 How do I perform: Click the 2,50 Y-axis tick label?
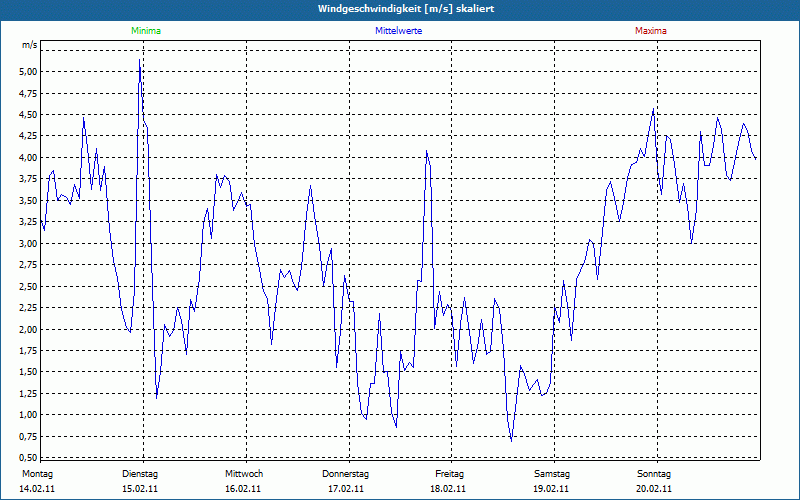27,286
